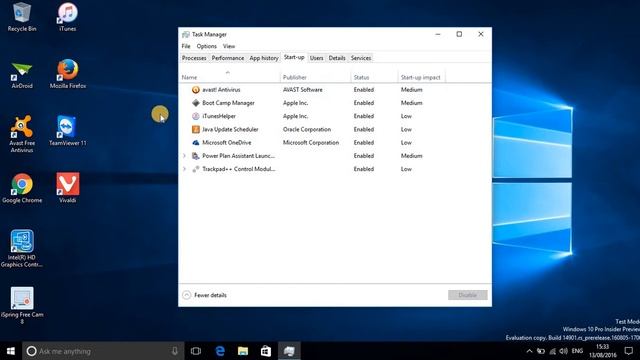Launch Mozilla Firefox from desktop
The height and width of the screenshot is (360, 640).
click(68, 74)
